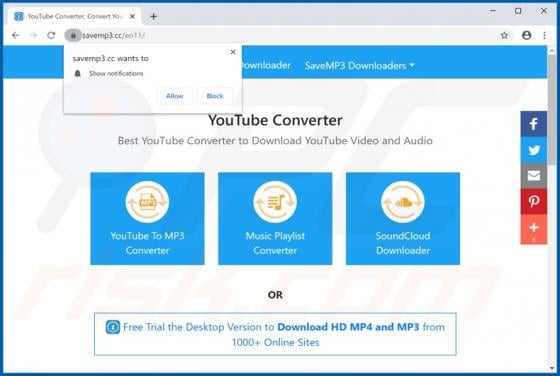Share the page on Twitter
Screen dimensions: 560x376
[x=534, y=150]
